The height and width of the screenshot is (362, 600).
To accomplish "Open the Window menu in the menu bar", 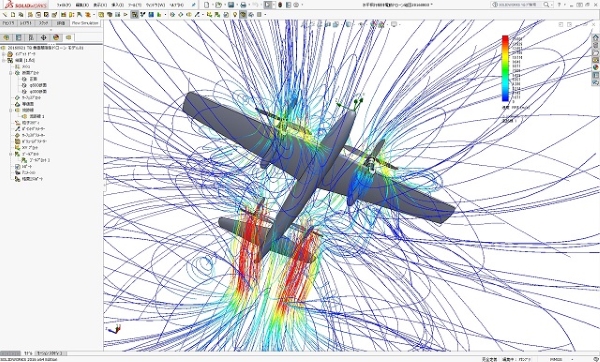I will pyautogui.click(x=156, y=5).
